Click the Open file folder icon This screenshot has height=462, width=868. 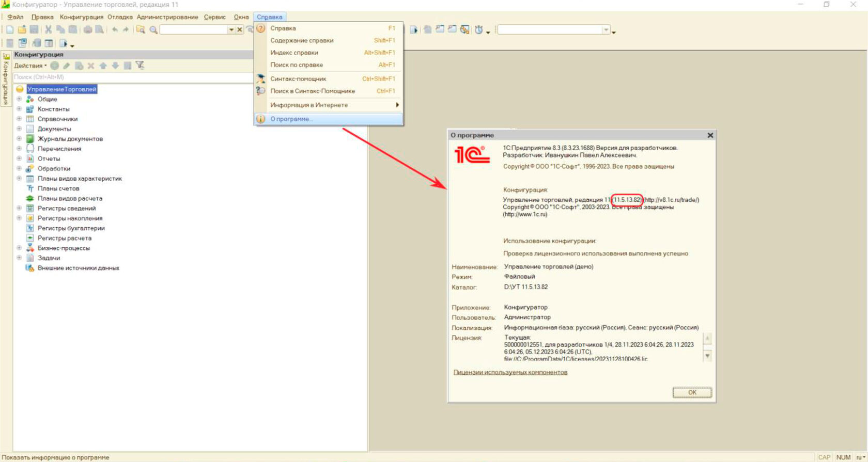[x=22, y=29]
